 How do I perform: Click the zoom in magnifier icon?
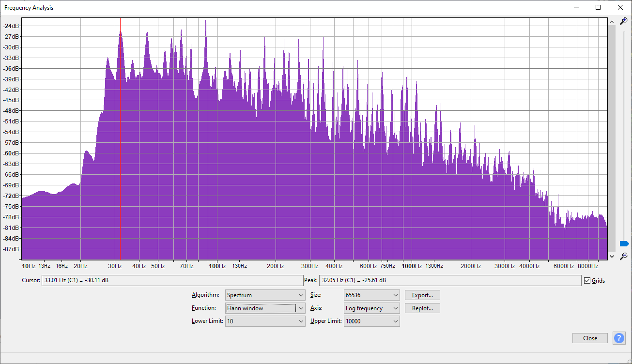pyautogui.click(x=624, y=21)
